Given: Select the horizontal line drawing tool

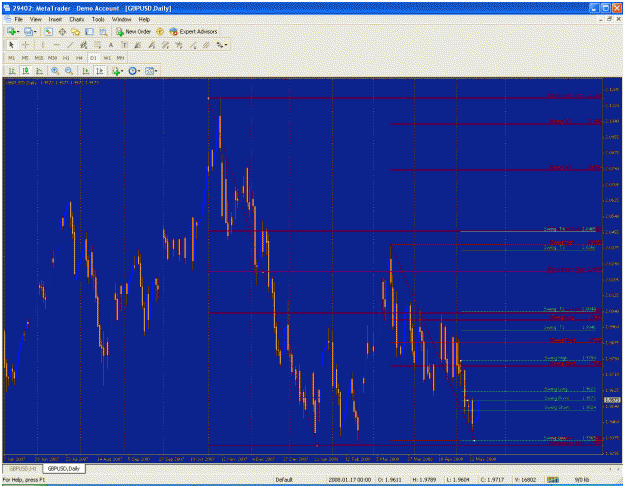Looking at the screenshot, I should point(56,45).
